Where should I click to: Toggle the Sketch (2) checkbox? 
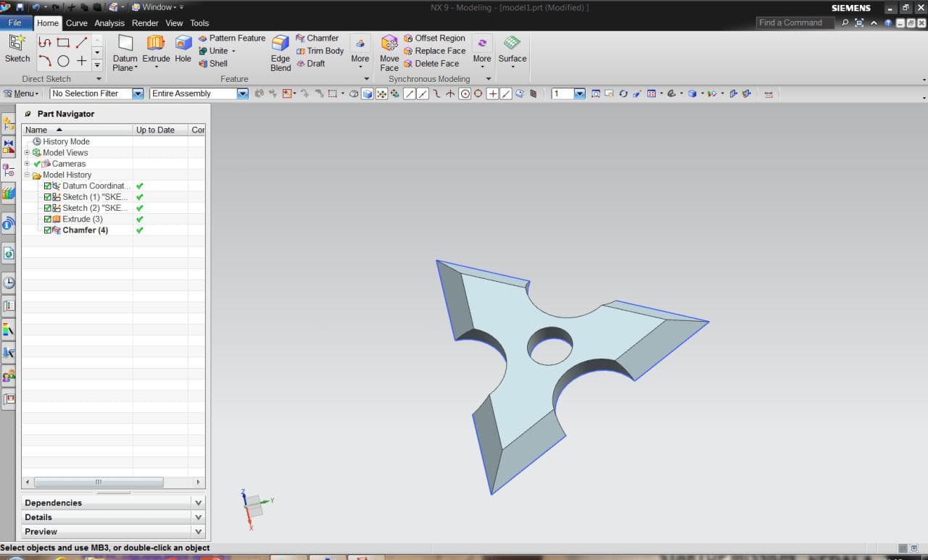tap(48, 208)
